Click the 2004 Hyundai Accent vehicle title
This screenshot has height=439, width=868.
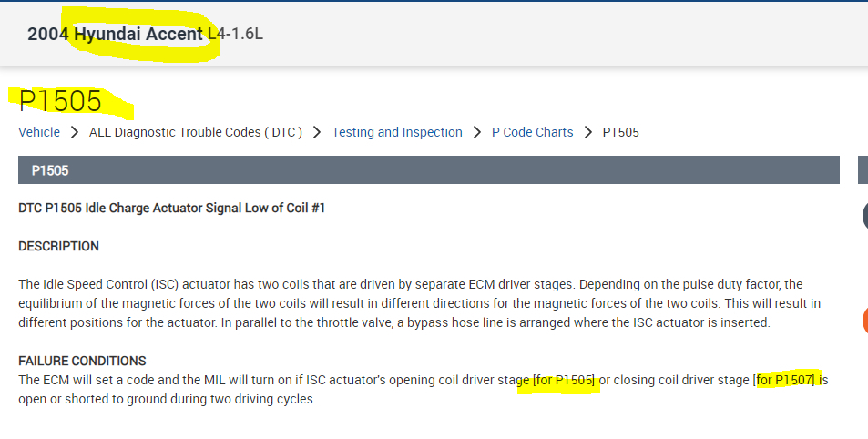click(115, 34)
